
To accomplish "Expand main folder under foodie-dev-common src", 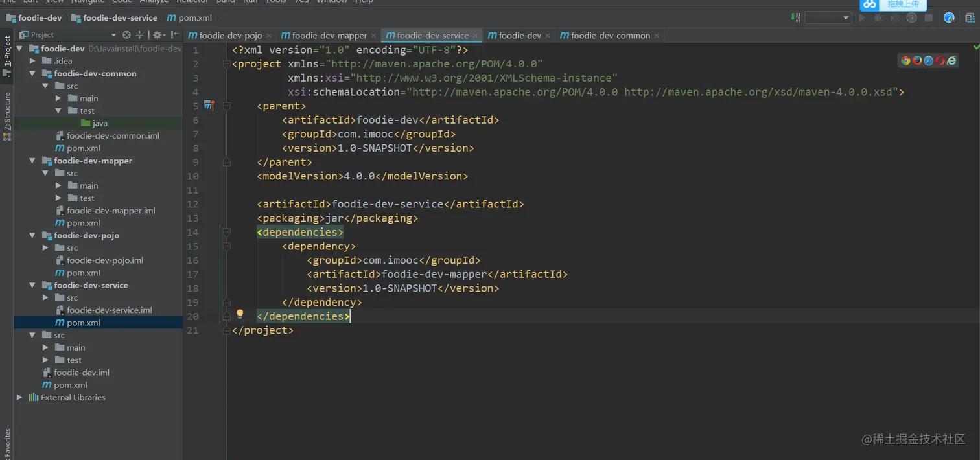I will [58, 98].
